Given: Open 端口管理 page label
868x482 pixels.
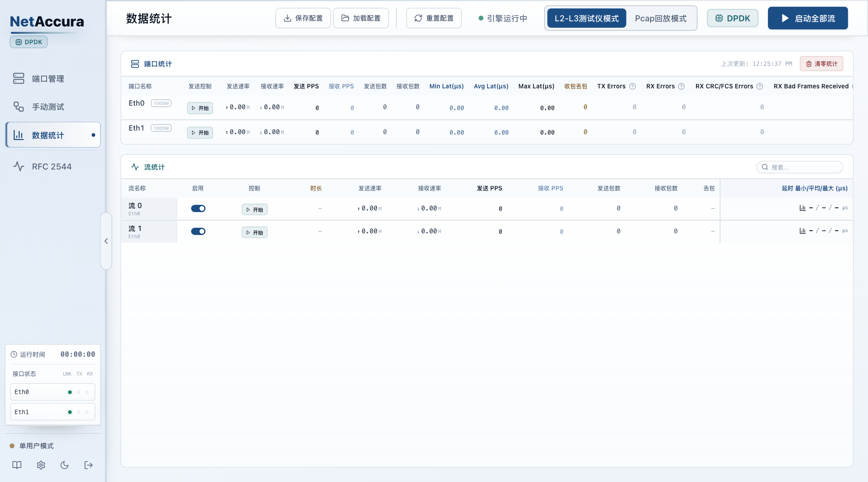Looking at the screenshot, I should (48, 79).
